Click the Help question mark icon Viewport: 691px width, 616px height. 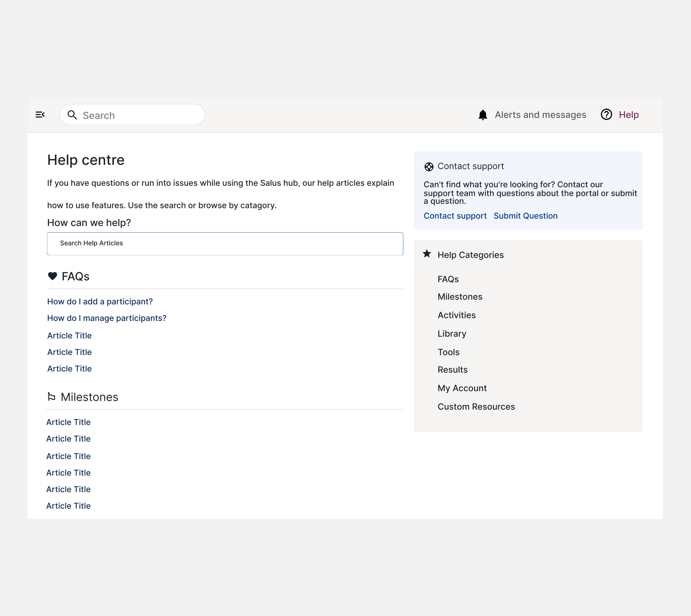click(606, 115)
